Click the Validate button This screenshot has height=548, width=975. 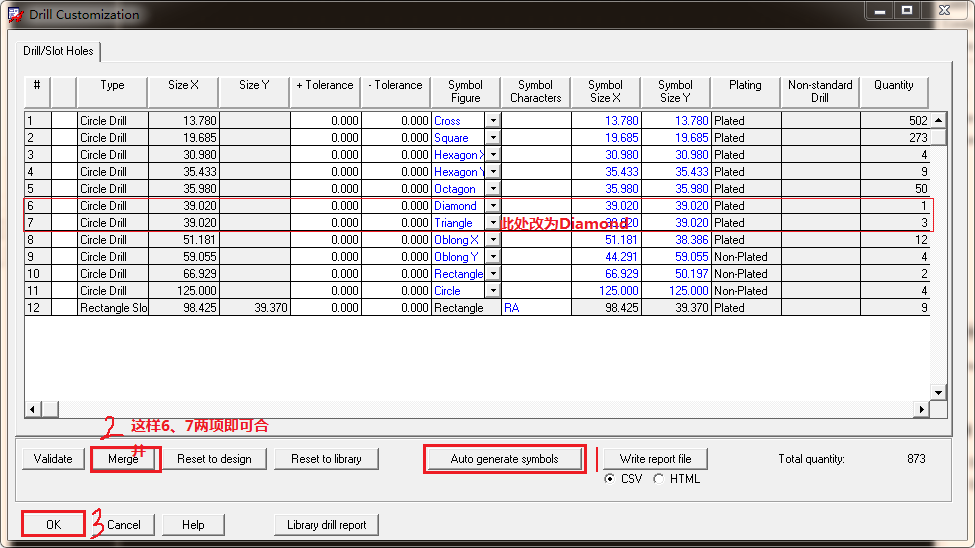click(x=53, y=459)
